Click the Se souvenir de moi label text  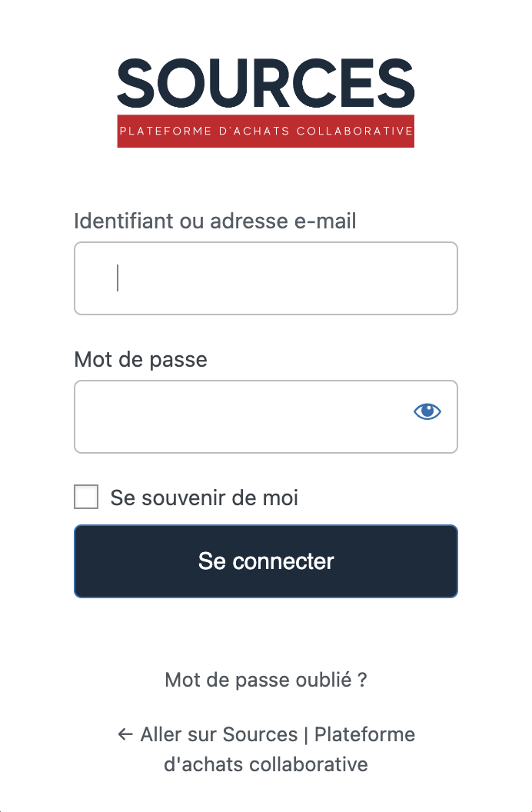tap(204, 498)
